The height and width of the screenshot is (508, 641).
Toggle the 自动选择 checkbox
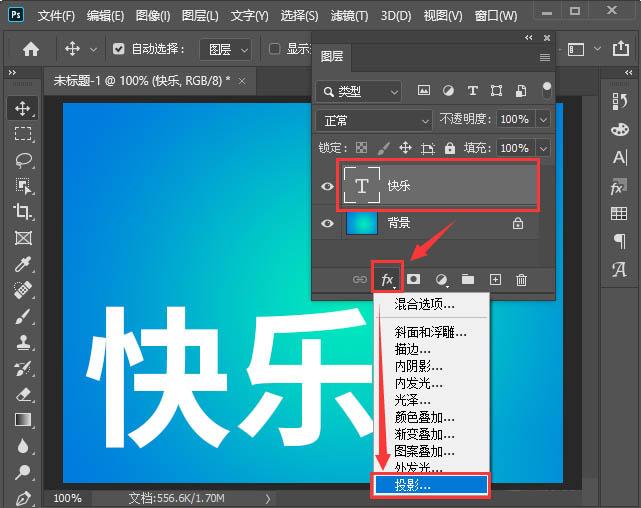119,49
